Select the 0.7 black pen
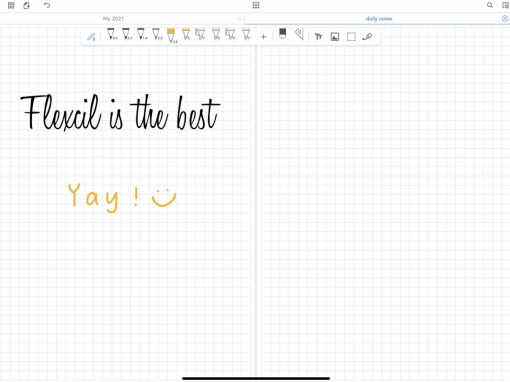This screenshot has width=510, height=382. (127, 34)
